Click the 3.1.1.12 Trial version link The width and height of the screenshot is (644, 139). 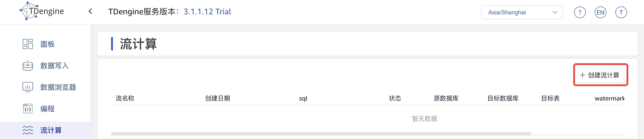tap(207, 11)
